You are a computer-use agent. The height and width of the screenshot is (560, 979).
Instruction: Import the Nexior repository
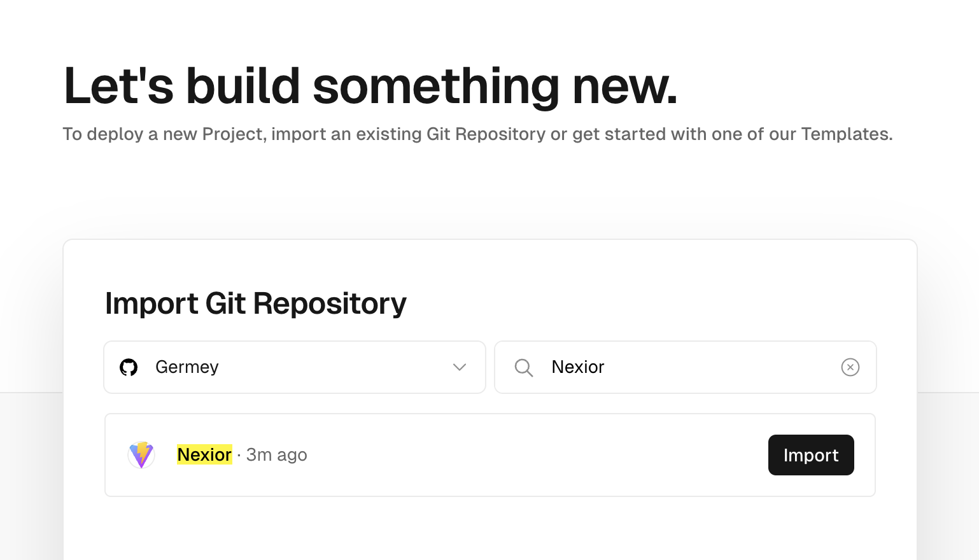coord(811,455)
